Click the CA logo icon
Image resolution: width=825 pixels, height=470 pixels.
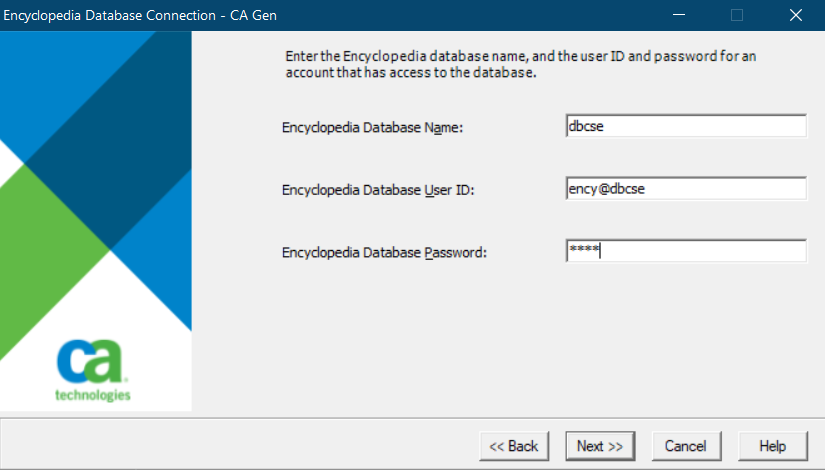pyautogui.click(x=93, y=361)
